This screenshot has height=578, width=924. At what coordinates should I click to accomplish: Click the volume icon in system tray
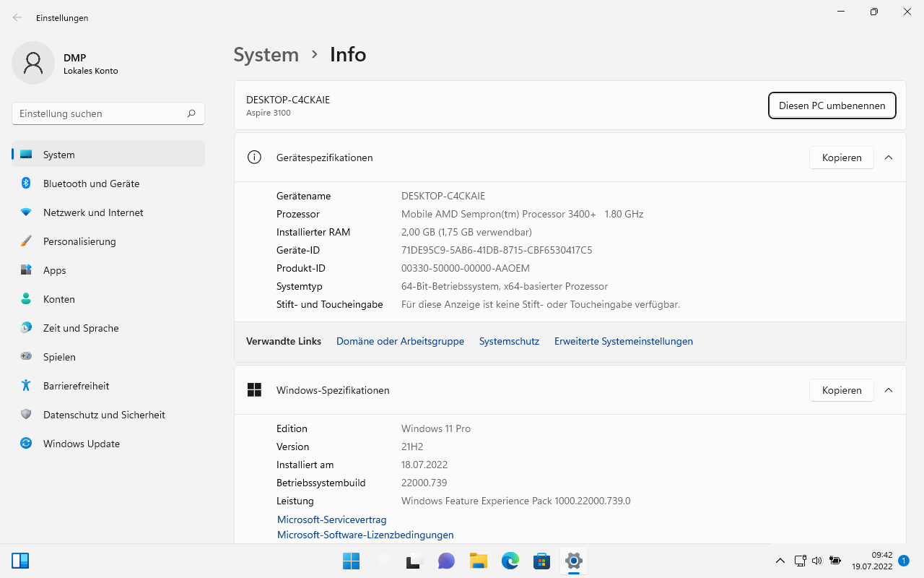click(817, 561)
